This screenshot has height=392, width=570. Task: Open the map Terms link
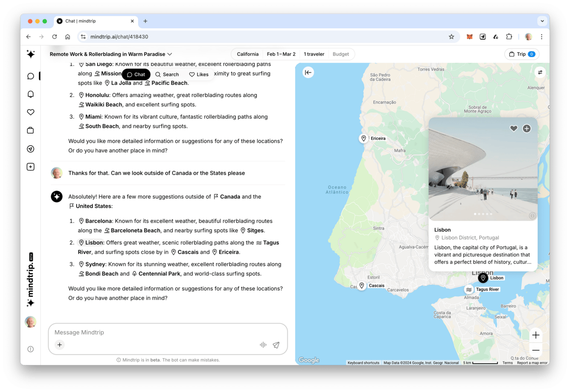click(507, 363)
